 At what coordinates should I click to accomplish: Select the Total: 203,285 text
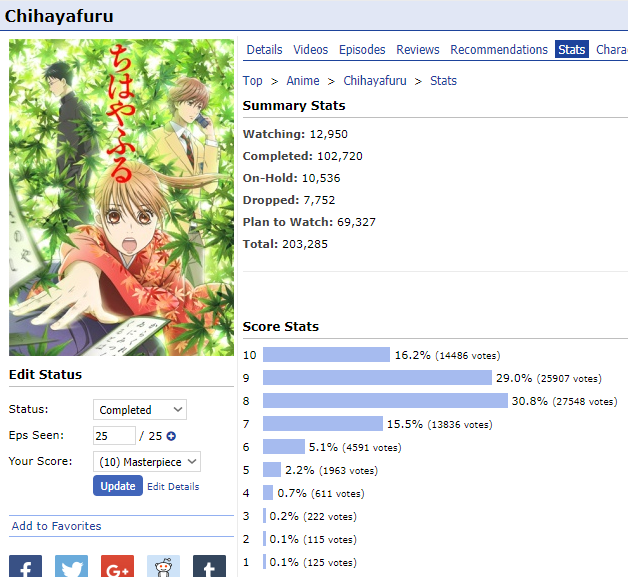coord(285,244)
